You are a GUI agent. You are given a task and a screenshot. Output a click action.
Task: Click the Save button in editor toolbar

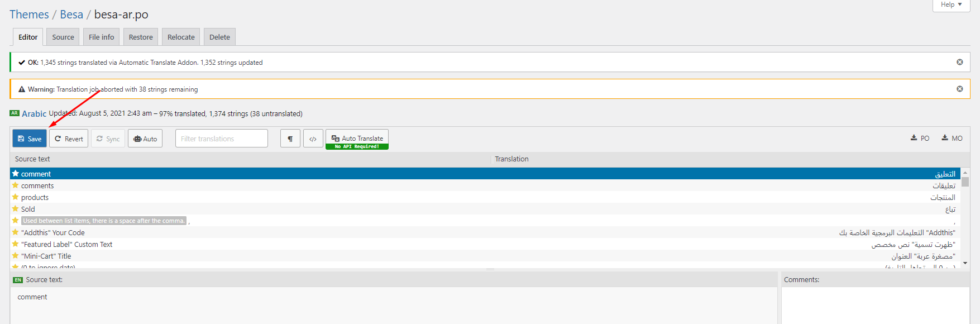(x=30, y=139)
